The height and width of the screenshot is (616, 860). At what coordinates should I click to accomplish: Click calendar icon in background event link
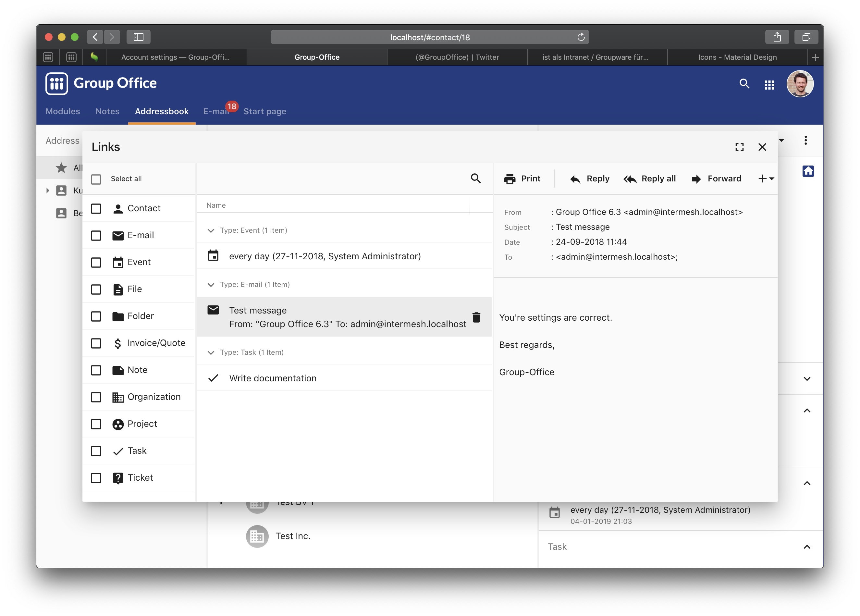(x=554, y=513)
